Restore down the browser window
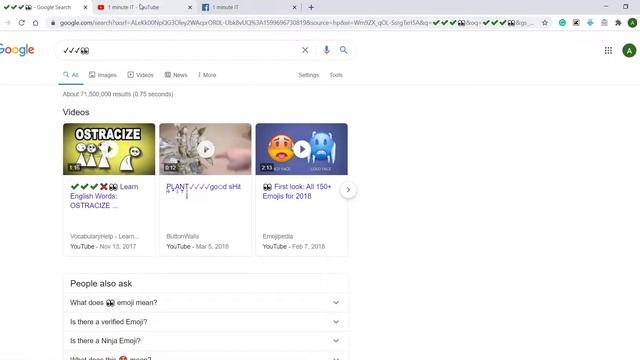640x360 pixels. coord(626,7)
